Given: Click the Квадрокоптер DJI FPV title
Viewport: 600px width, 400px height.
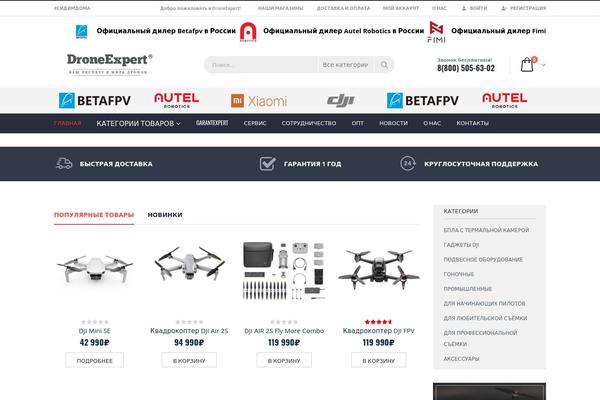Looking at the screenshot, I should click(378, 331).
